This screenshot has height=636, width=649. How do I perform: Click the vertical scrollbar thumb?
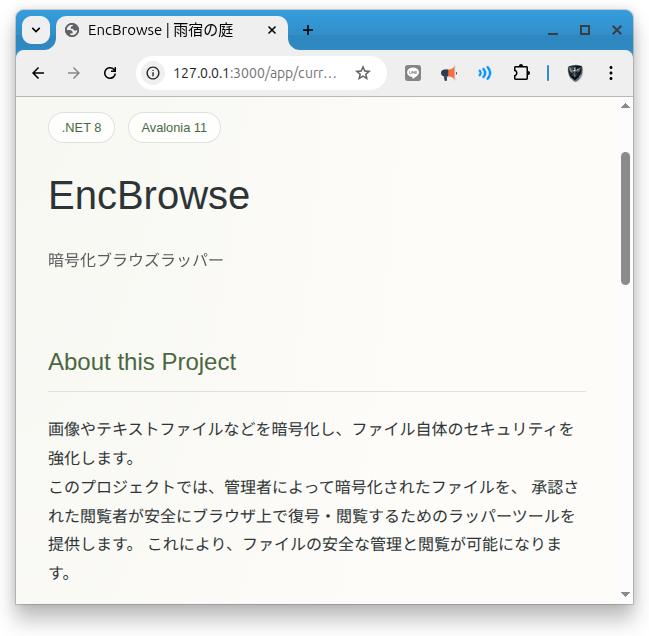(625, 218)
